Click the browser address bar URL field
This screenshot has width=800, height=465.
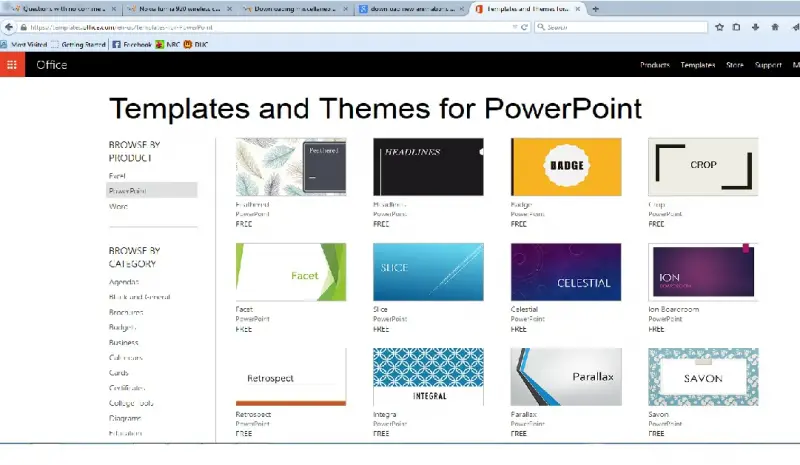pos(270,27)
